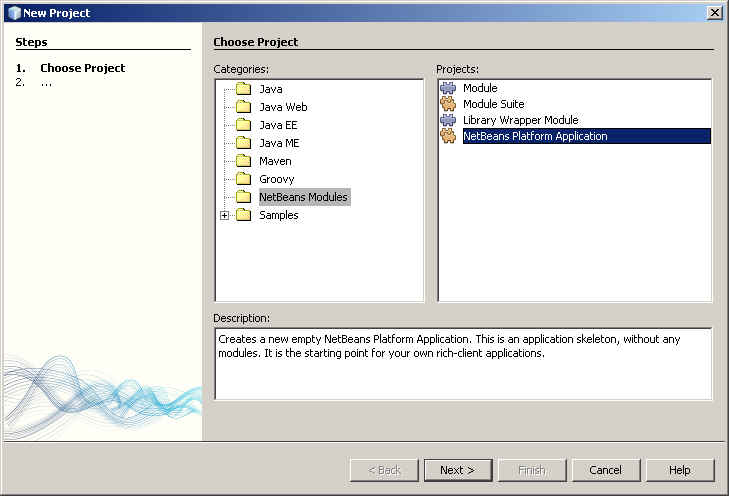The image size is (729, 496).
Task: Click the Java category folder icon
Action: (244, 89)
